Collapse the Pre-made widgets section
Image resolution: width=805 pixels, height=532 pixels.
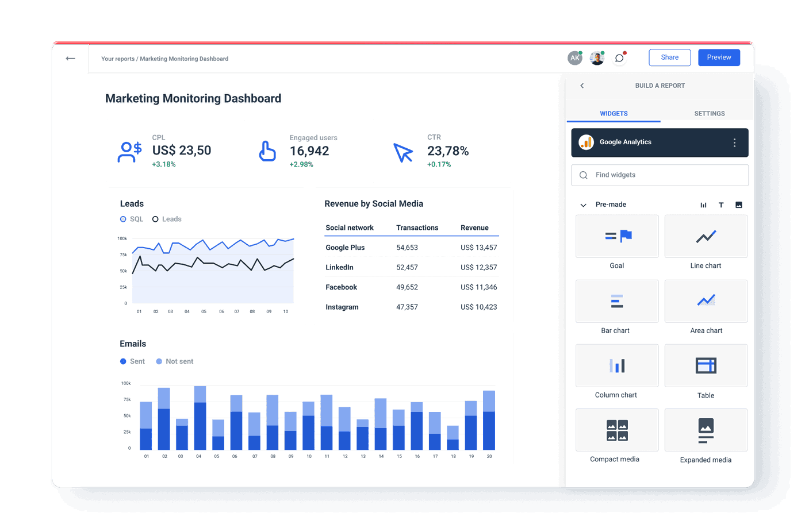click(583, 205)
